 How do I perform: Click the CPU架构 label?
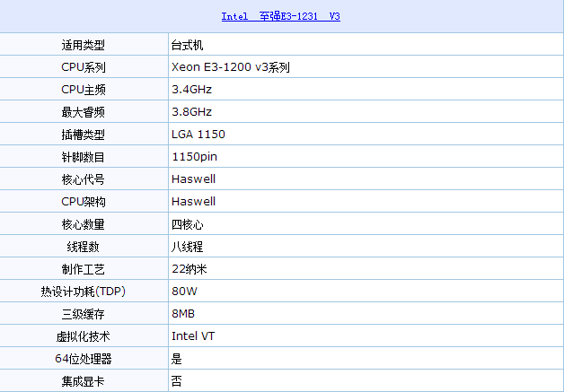(84, 202)
